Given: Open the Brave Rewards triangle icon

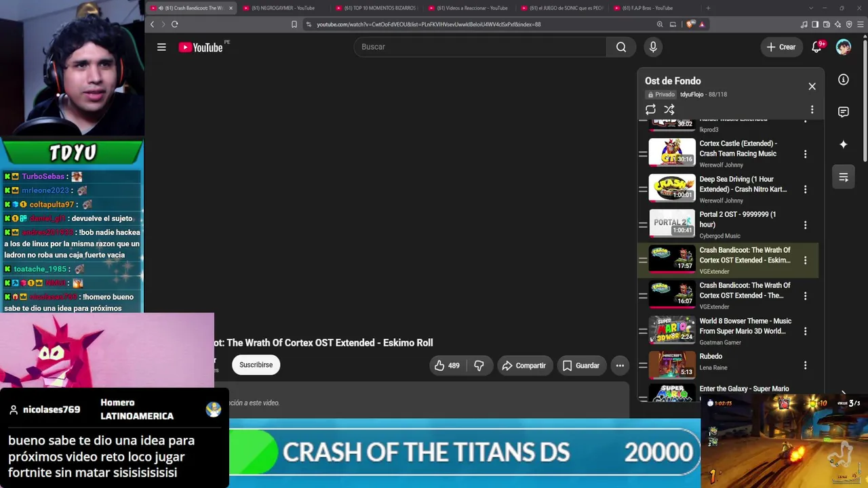Looking at the screenshot, I should coord(702,24).
